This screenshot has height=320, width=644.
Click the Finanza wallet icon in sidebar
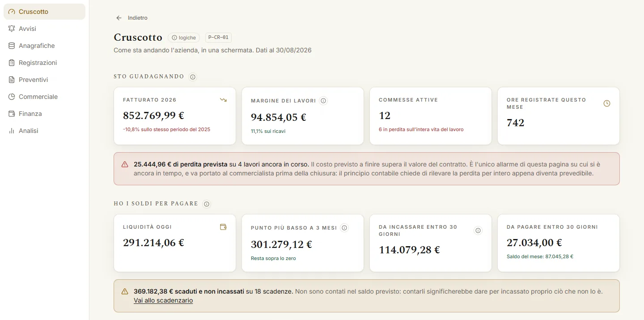(x=12, y=114)
